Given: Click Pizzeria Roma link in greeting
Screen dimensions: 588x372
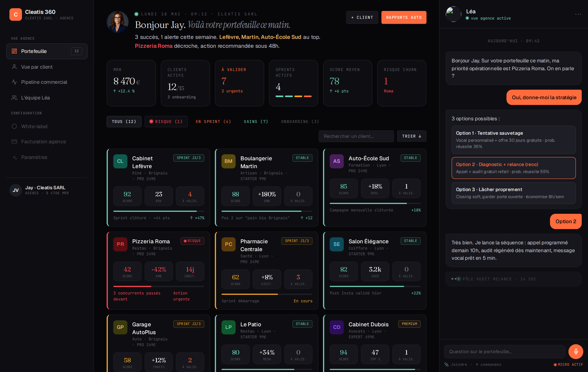Looking at the screenshot, I should pos(154,46).
